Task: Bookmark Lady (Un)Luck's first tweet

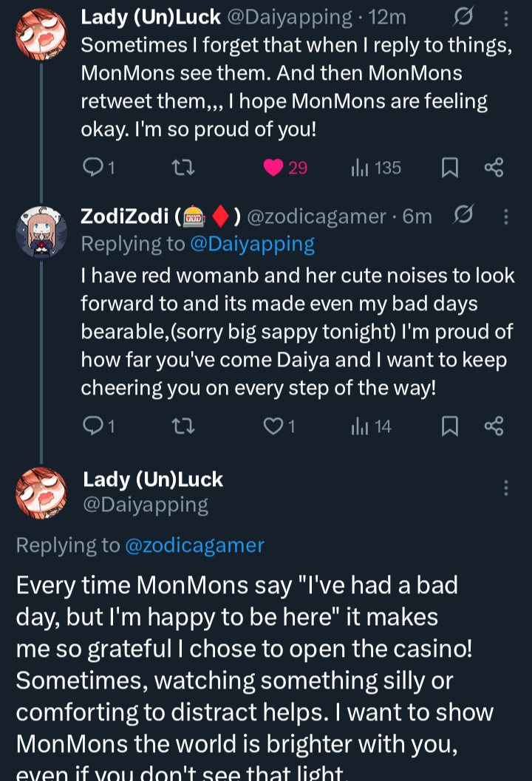Action: [449, 168]
